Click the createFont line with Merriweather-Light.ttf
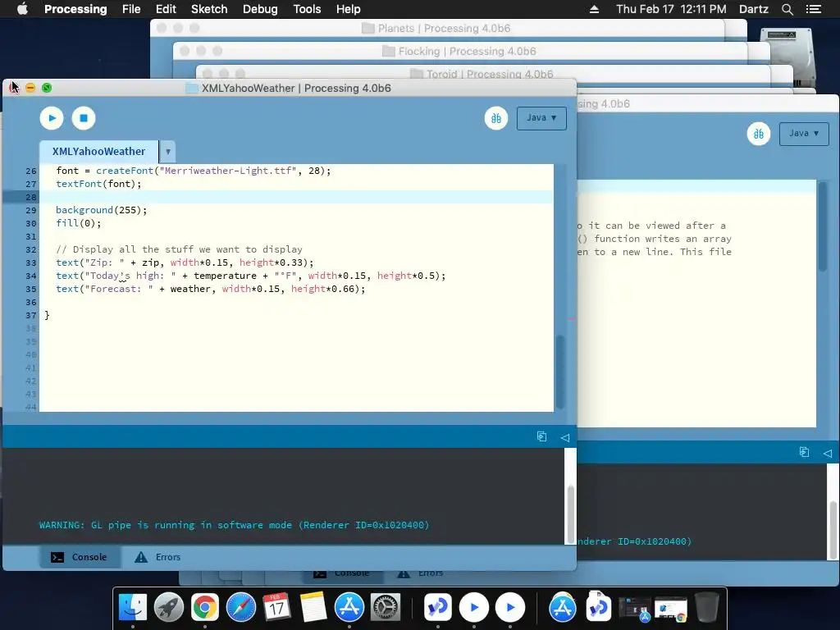 (194, 171)
